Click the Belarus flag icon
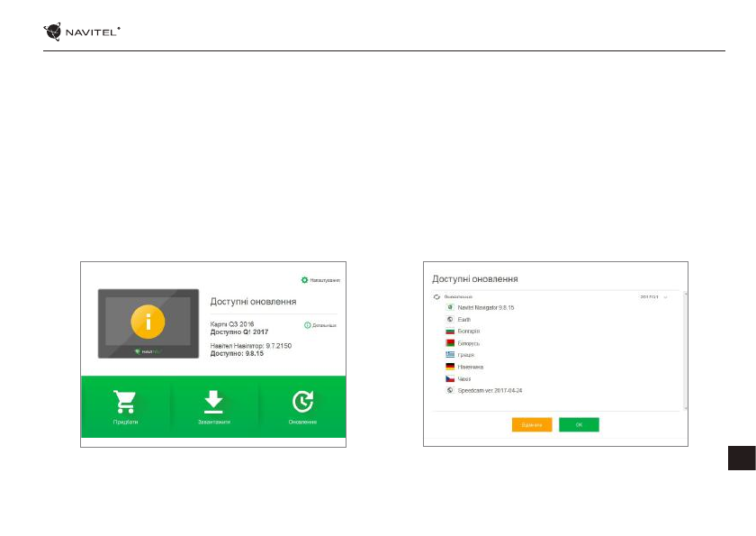 click(450, 343)
